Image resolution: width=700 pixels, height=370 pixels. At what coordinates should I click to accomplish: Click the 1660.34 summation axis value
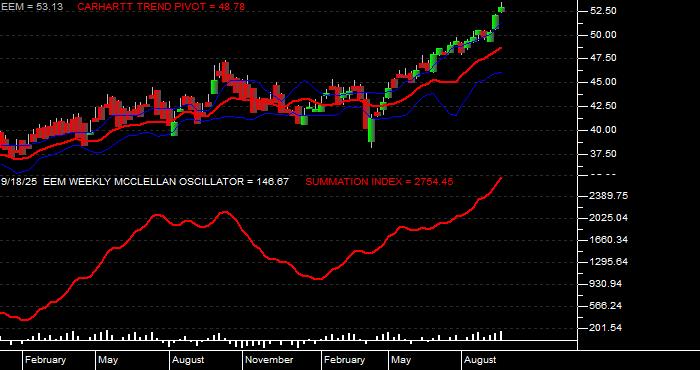click(x=609, y=240)
